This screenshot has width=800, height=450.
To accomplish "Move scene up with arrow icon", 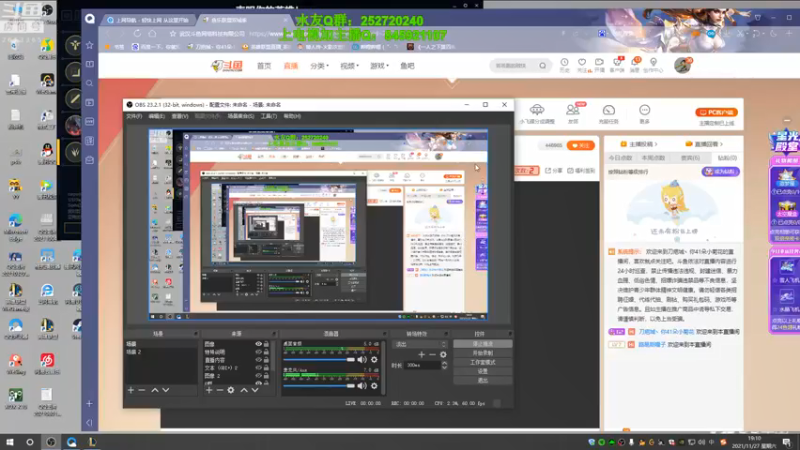I will tap(155, 390).
